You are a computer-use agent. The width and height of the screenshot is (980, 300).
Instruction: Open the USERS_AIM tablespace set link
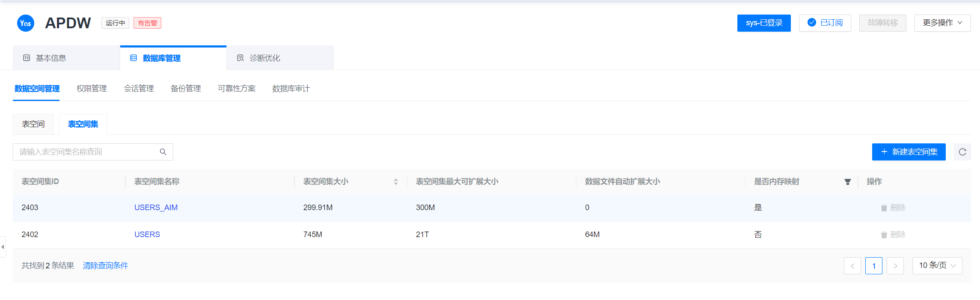tap(156, 208)
